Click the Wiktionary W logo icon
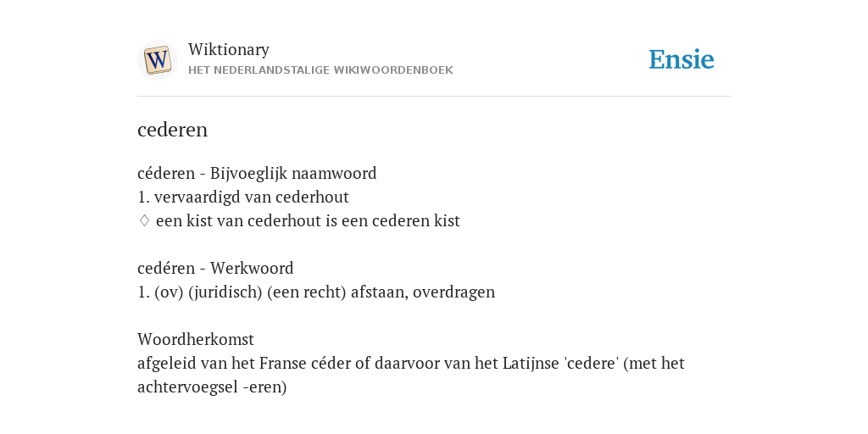The image size is (868, 434). click(158, 60)
